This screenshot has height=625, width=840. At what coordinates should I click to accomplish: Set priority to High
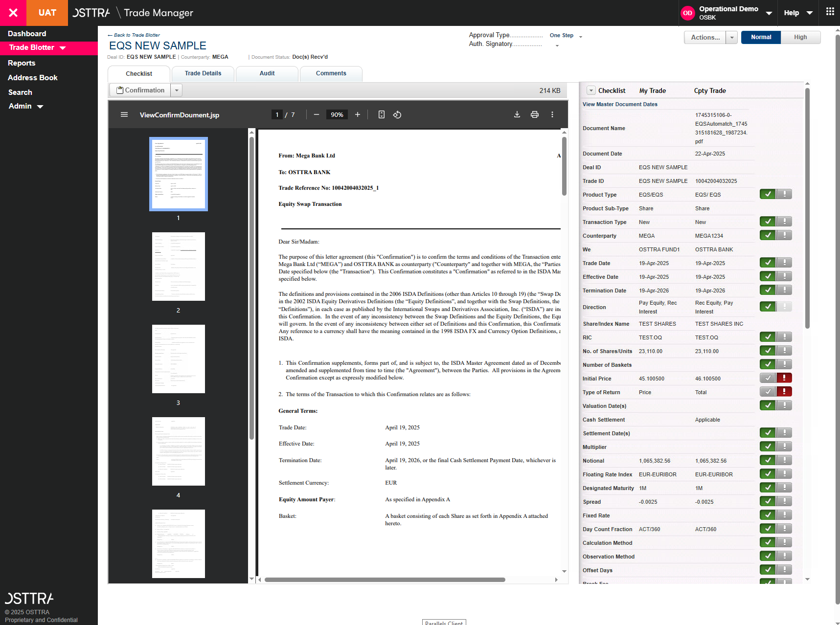tap(800, 37)
